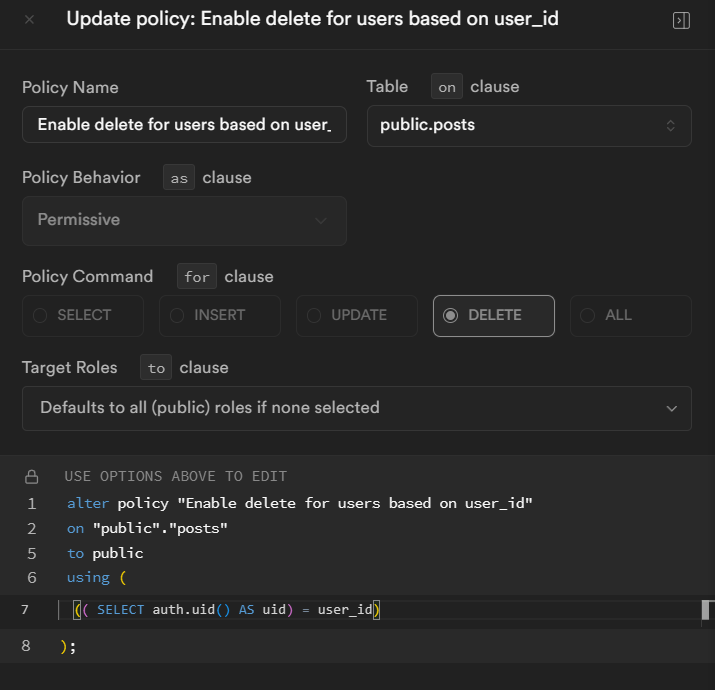Image resolution: width=715 pixels, height=690 pixels.
Task: Click the chevron in the Permissive dropdown
Action: pyautogui.click(x=321, y=221)
